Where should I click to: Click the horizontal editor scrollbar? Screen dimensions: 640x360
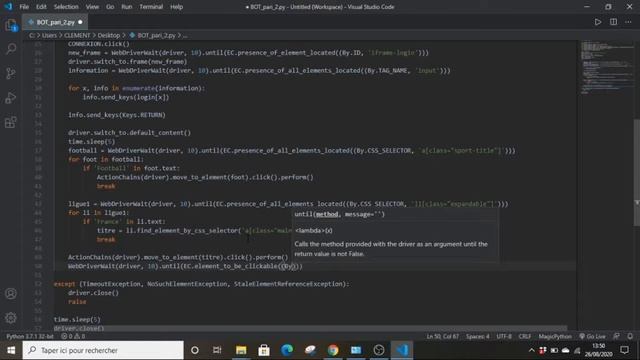pyautogui.click(x=310, y=328)
